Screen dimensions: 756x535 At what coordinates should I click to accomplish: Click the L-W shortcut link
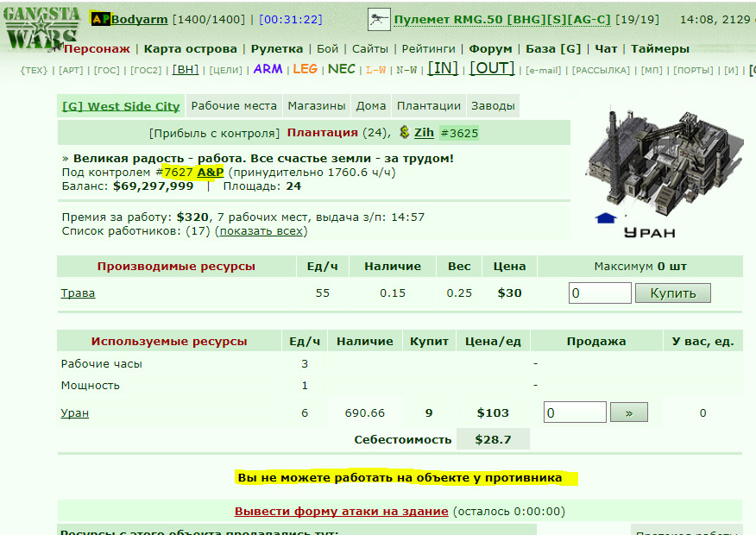tap(376, 71)
